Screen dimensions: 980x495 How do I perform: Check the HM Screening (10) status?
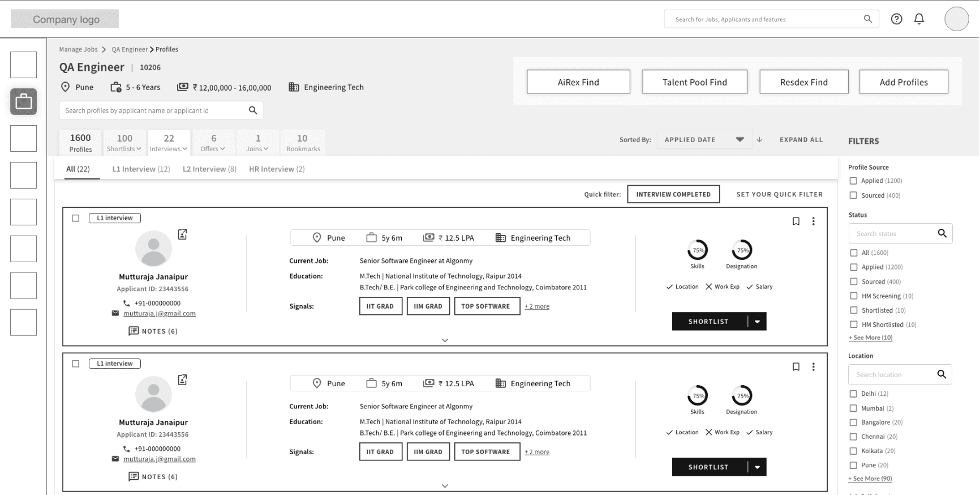854,296
